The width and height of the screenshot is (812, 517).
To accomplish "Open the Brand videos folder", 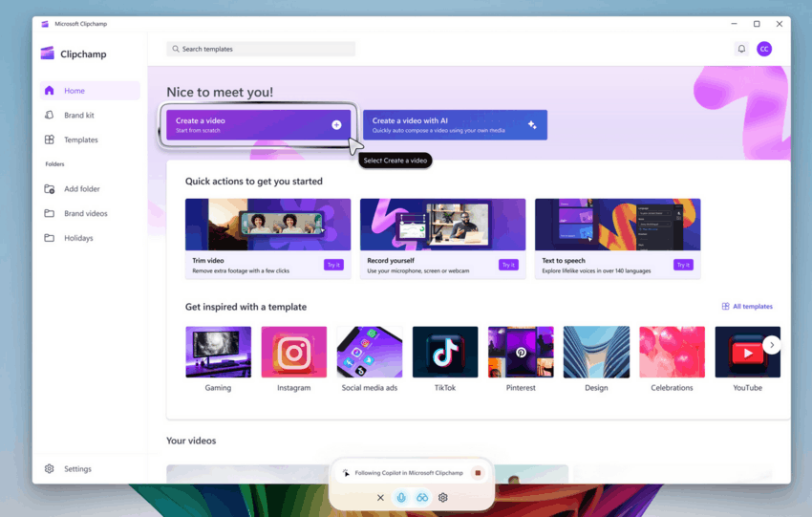I will click(x=90, y=213).
